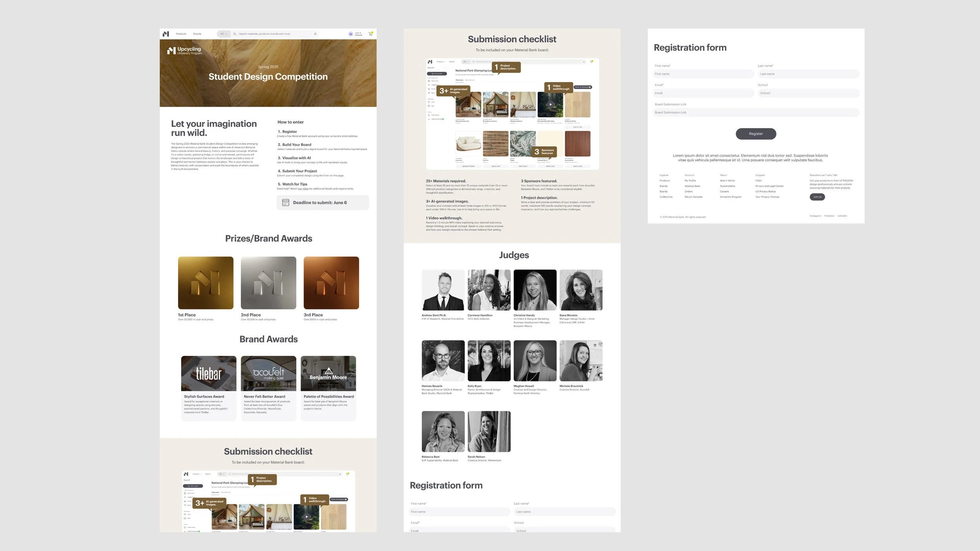Click the 1st Place gold prize image
This screenshot has width=980, height=551.
(x=205, y=283)
